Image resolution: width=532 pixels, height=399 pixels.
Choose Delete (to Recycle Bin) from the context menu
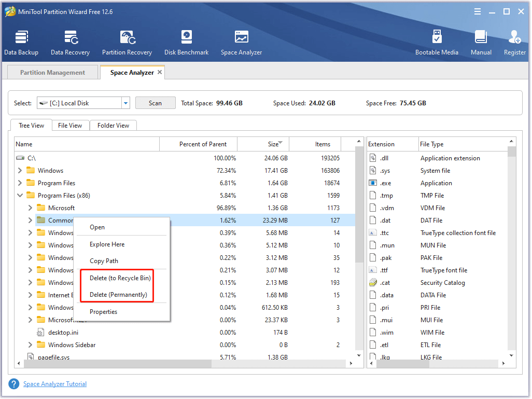[x=120, y=278]
